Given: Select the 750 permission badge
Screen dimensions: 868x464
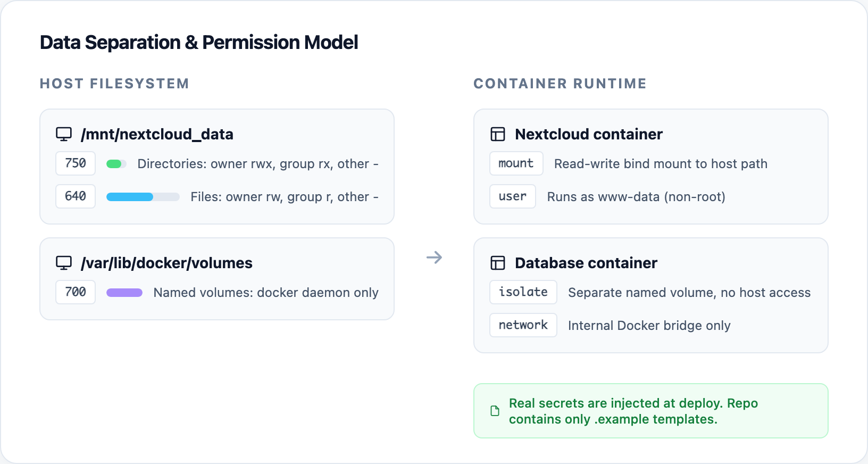Looking at the screenshot, I should pyautogui.click(x=76, y=163).
